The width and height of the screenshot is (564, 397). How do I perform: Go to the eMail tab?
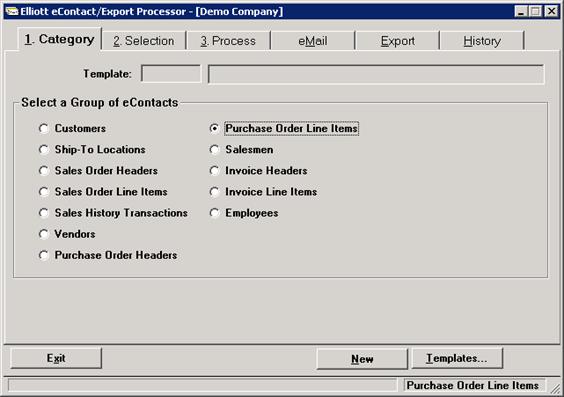pyautogui.click(x=313, y=41)
